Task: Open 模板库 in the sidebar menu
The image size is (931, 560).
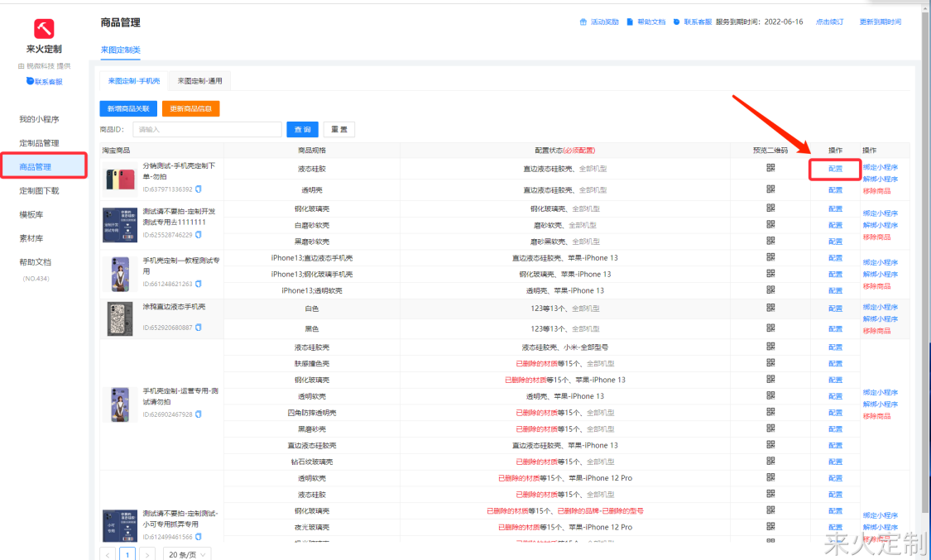Action: 31,214
